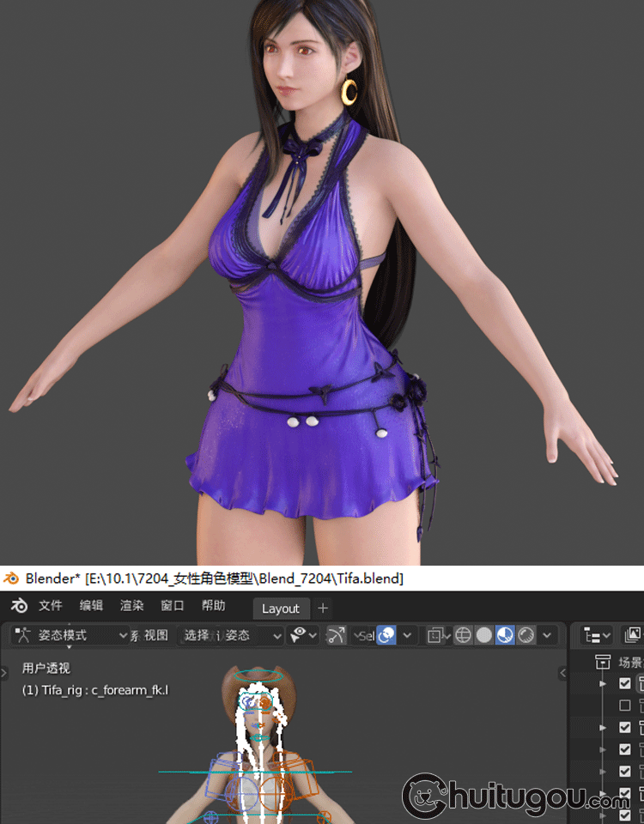This screenshot has width=644, height=824.
Task: Select the Layout workspace tab
Action: (x=280, y=609)
